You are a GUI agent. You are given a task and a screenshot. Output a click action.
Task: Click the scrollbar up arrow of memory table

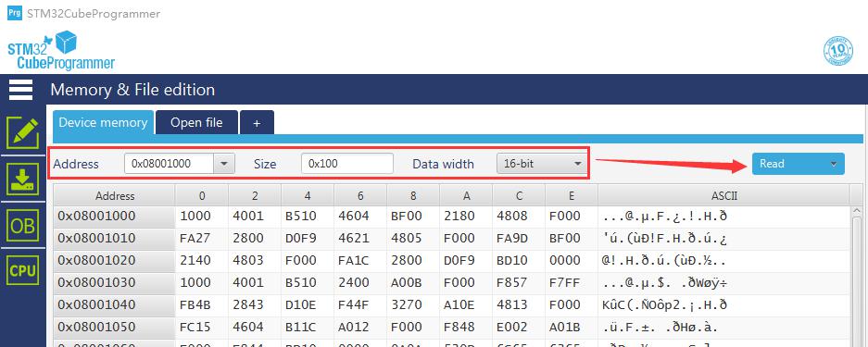[x=857, y=212]
